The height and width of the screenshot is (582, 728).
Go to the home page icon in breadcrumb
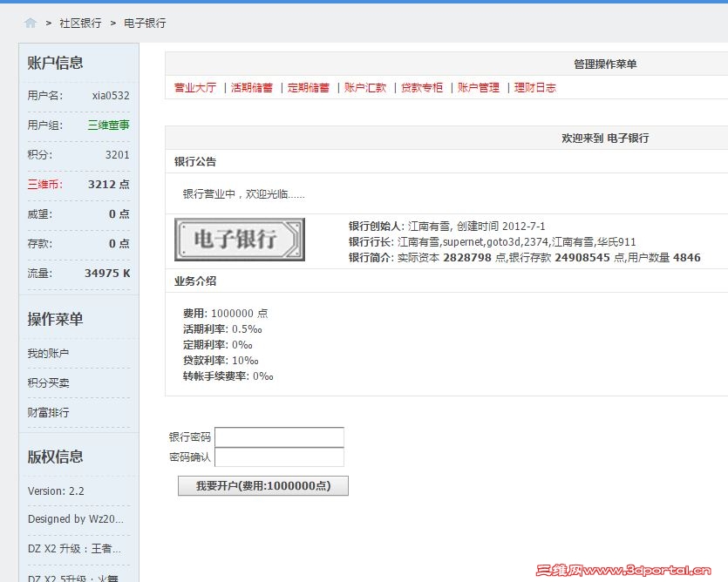tap(31, 23)
